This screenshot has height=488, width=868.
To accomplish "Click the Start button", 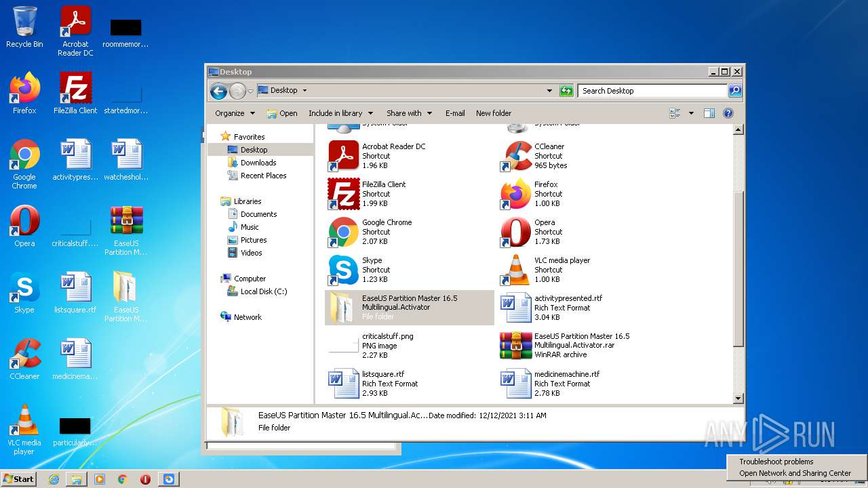I will 18,479.
